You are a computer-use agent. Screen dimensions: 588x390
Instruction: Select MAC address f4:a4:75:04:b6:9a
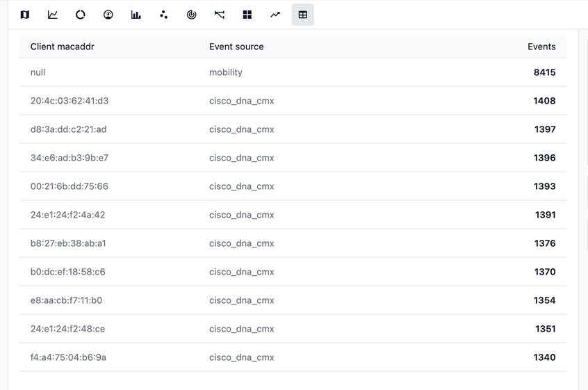pyautogui.click(x=68, y=357)
